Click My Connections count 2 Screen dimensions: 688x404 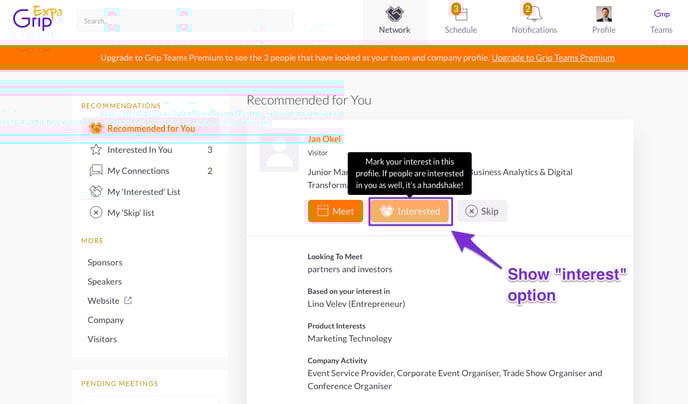(x=210, y=171)
